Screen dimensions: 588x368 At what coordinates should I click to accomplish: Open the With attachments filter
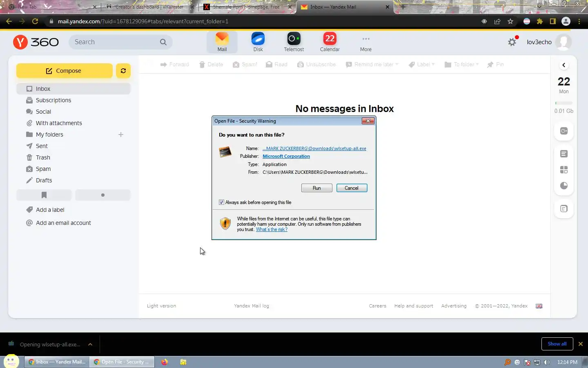tap(73, 123)
